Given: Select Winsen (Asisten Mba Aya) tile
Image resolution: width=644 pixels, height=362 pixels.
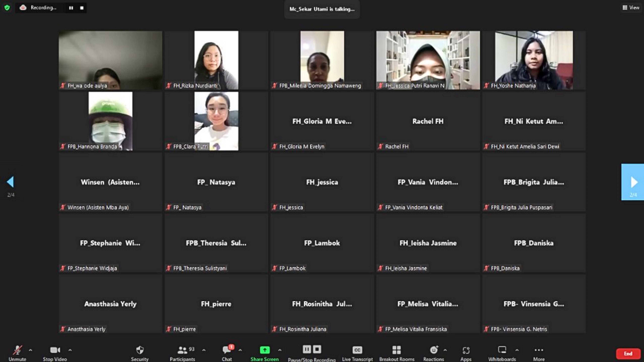Looking at the screenshot, I should click(110, 182).
